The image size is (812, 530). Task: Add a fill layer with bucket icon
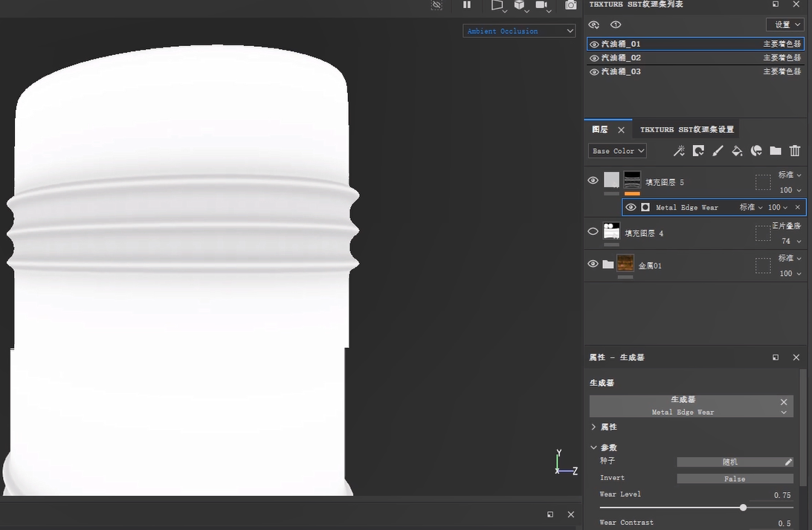(x=737, y=151)
